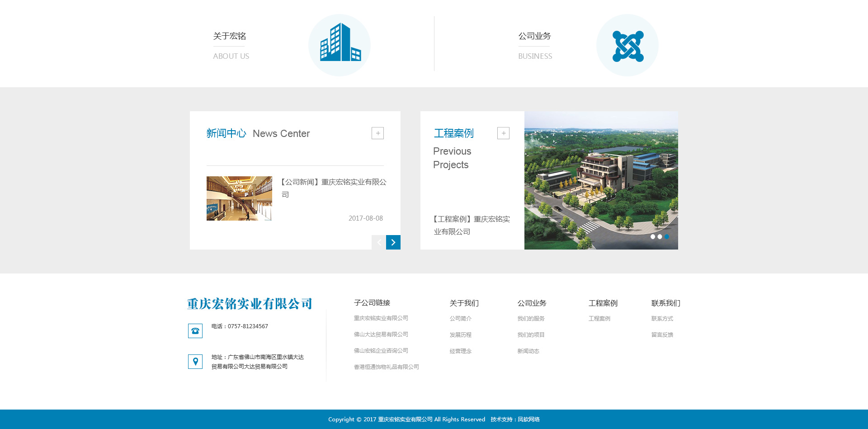Select the third blue carousel dot

pyautogui.click(x=667, y=236)
